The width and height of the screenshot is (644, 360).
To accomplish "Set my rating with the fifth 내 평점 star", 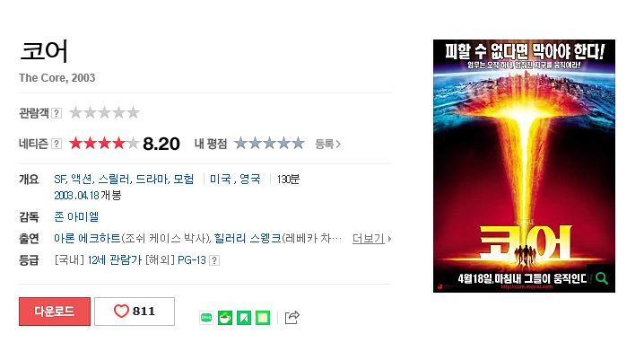I will click(x=298, y=144).
